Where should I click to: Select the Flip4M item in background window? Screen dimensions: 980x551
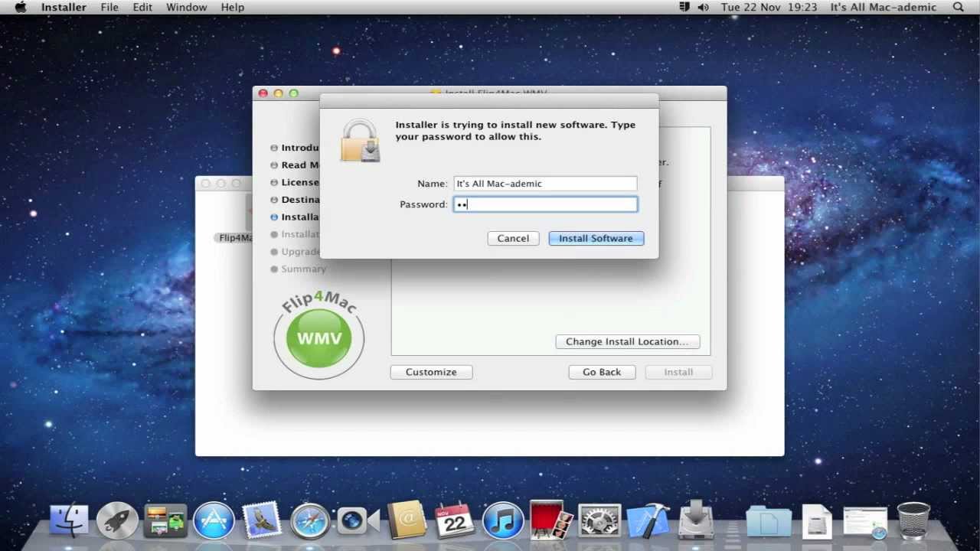coord(234,238)
